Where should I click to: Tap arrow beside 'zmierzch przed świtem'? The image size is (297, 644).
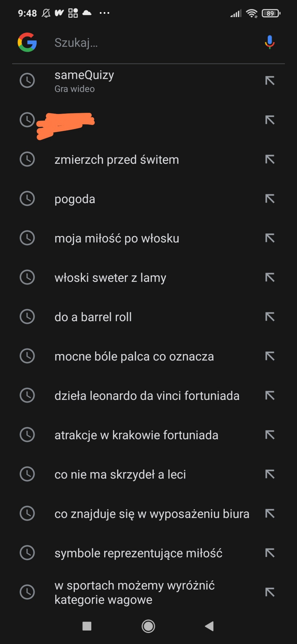pos(270,160)
